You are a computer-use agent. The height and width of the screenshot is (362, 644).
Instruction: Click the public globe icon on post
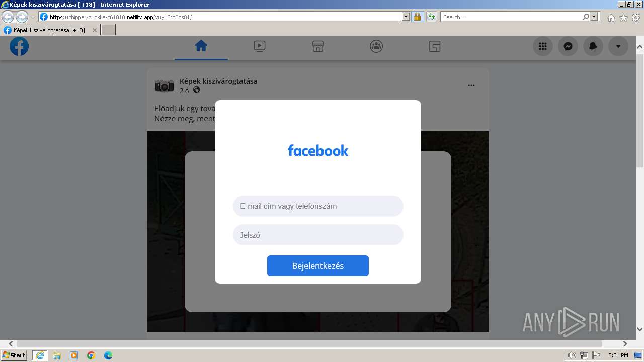(197, 90)
